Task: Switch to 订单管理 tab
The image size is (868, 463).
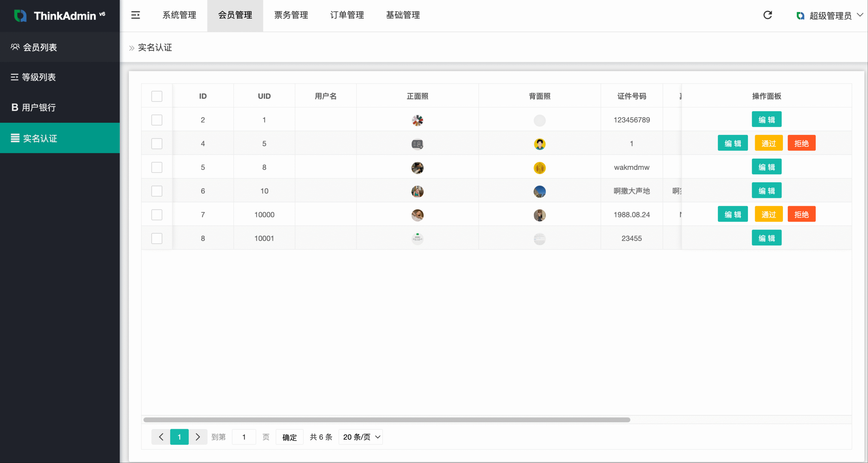Action: click(x=347, y=15)
